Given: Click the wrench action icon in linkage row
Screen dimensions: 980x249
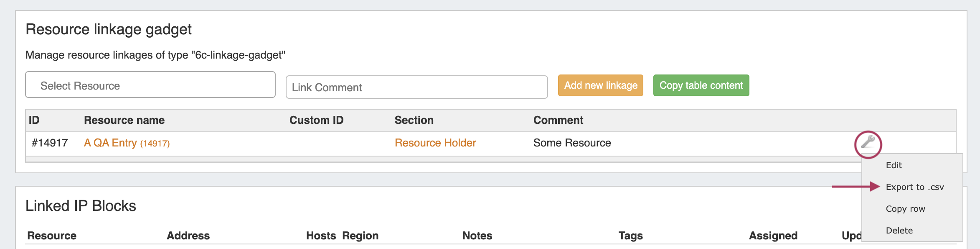Looking at the screenshot, I should point(868,142).
